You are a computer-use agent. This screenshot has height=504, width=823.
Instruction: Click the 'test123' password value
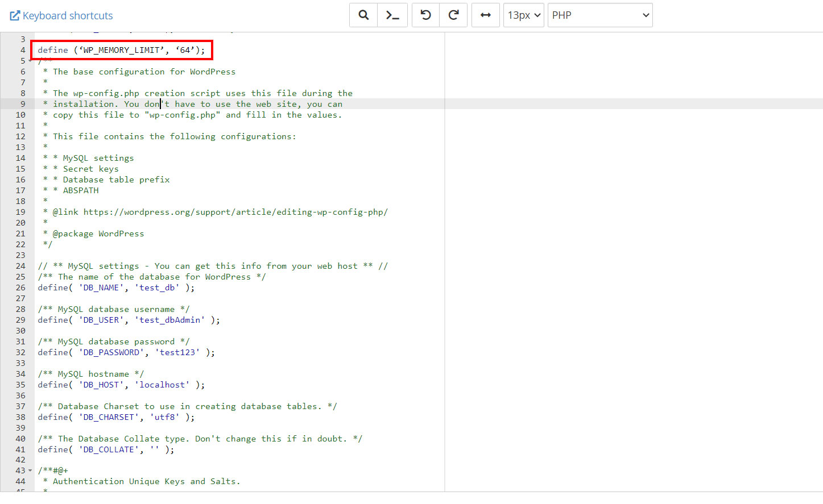177,352
